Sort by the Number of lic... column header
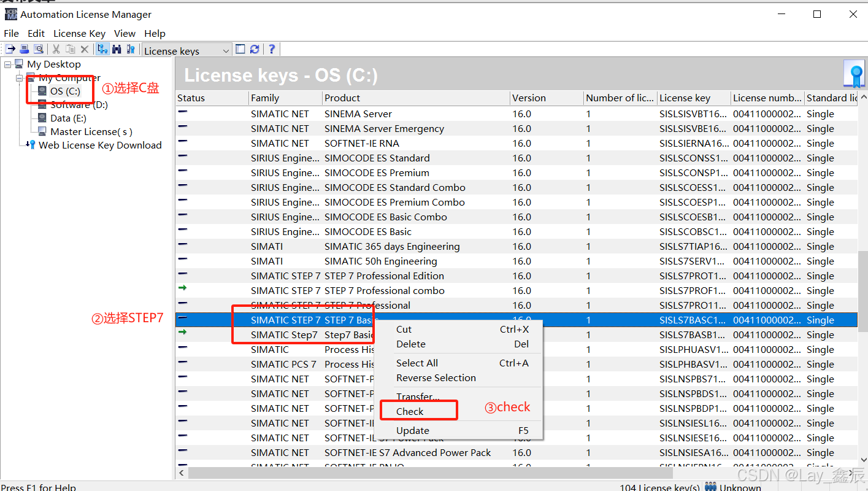 pyautogui.click(x=620, y=98)
